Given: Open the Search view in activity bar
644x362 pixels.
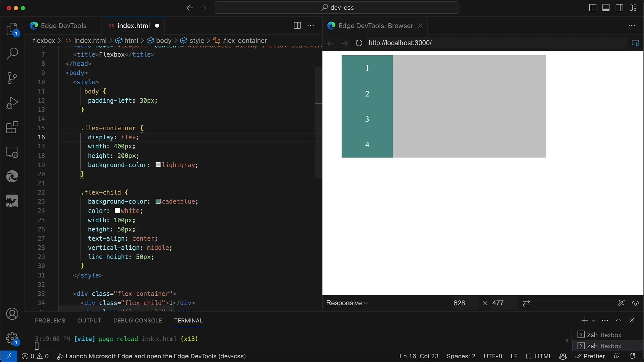Looking at the screenshot, I should [x=12, y=54].
